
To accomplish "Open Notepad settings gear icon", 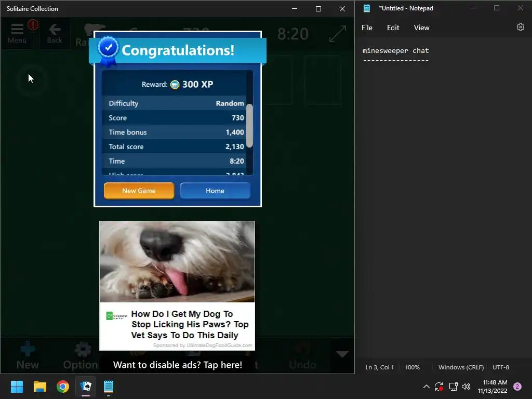I will pos(521,27).
